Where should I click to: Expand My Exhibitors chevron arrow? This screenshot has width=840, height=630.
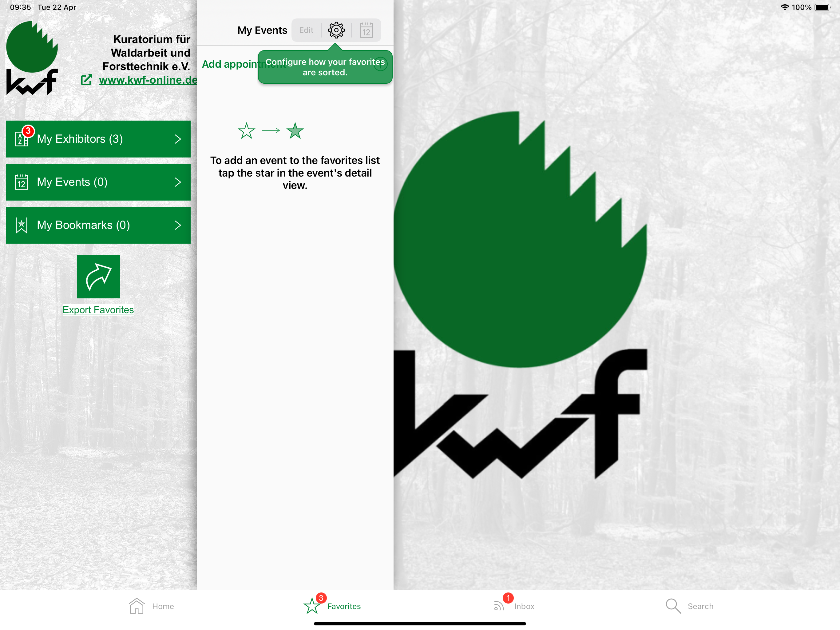coord(178,139)
